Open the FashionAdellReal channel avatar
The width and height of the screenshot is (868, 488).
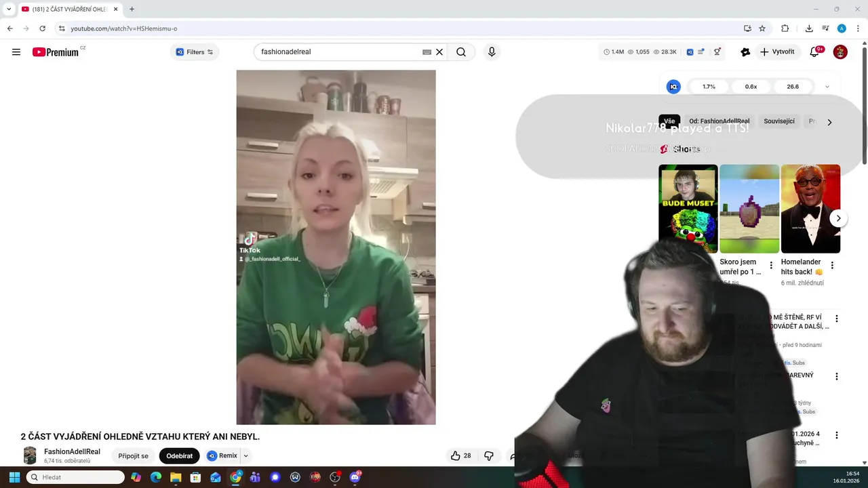click(x=30, y=455)
